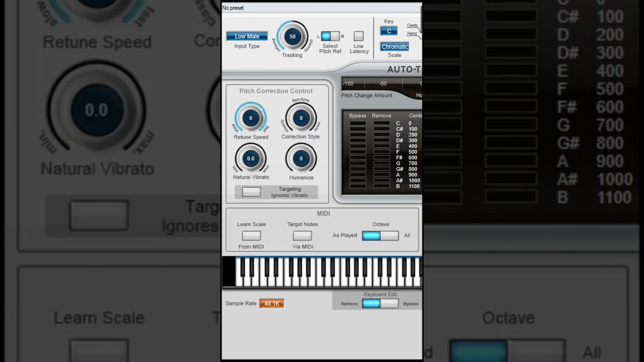Viewport: 644px width, 362px height.
Task: Toggle Remove for note D
Action: (381, 135)
